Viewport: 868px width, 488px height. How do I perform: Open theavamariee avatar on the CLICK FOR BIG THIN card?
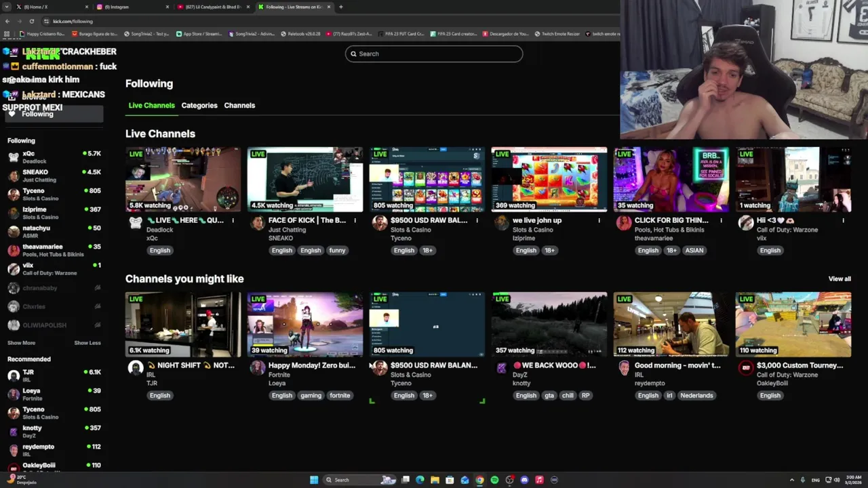tap(624, 223)
